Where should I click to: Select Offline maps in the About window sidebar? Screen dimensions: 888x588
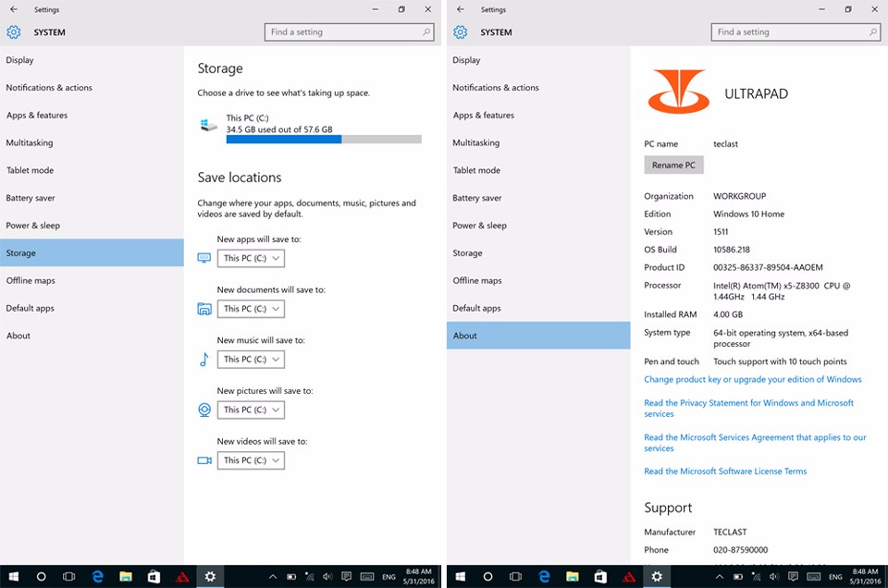tap(477, 280)
